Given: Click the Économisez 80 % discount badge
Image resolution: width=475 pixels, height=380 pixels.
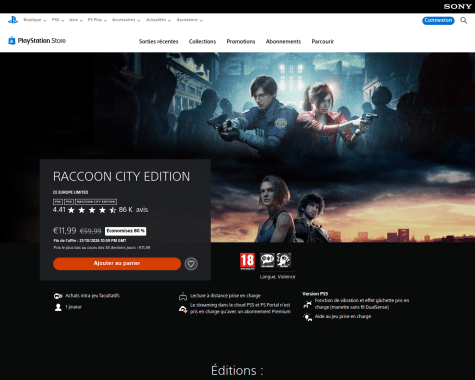Looking at the screenshot, I should click(126, 231).
